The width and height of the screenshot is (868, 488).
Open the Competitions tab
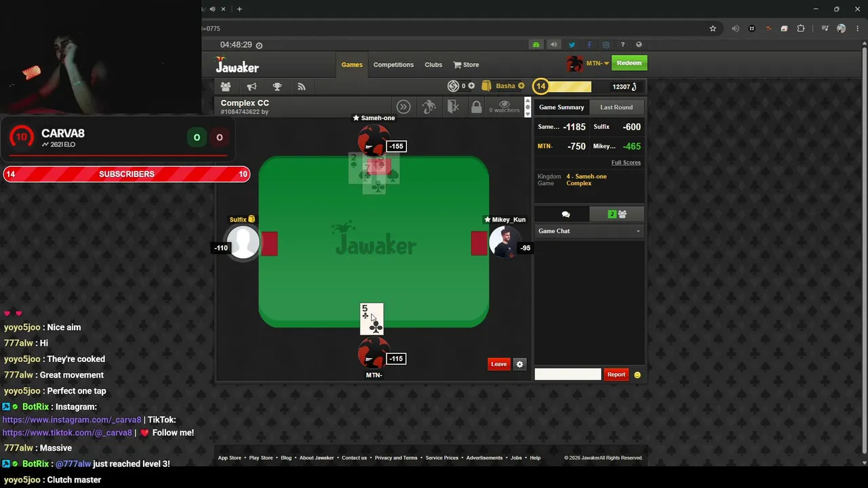(x=393, y=64)
